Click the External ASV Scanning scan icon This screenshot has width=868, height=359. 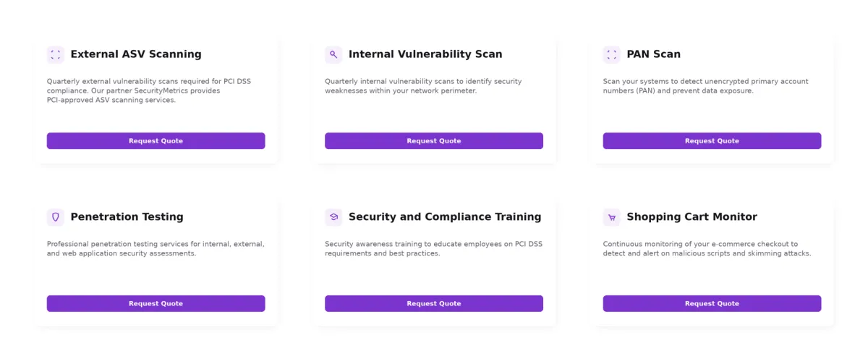(56, 55)
